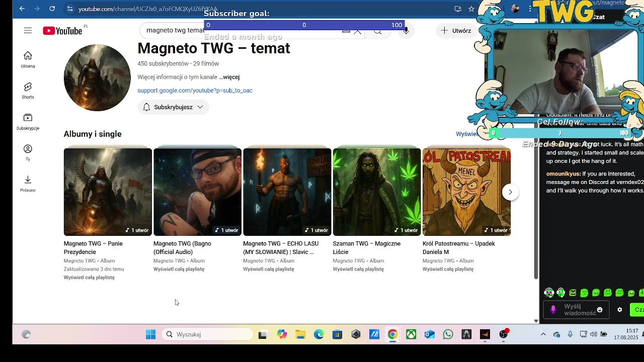The height and width of the screenshot is (362, 644).
Task: Open Windows Start menu
Action: point(150,334)
